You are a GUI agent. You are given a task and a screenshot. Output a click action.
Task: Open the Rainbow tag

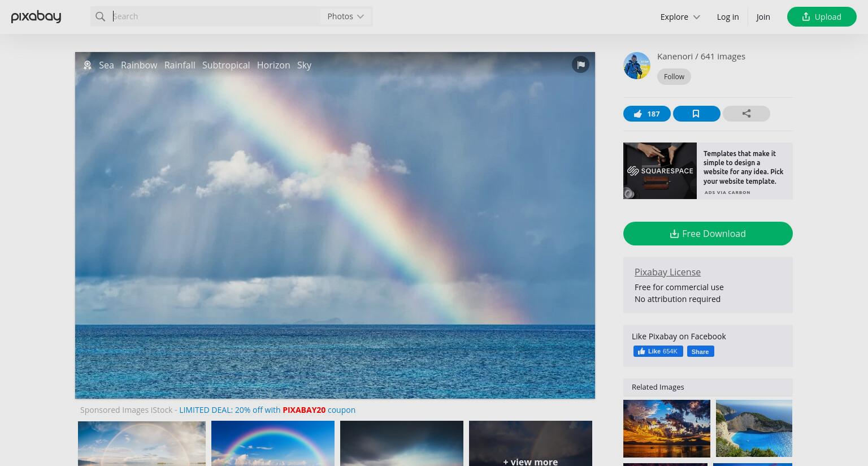(139, 65)
